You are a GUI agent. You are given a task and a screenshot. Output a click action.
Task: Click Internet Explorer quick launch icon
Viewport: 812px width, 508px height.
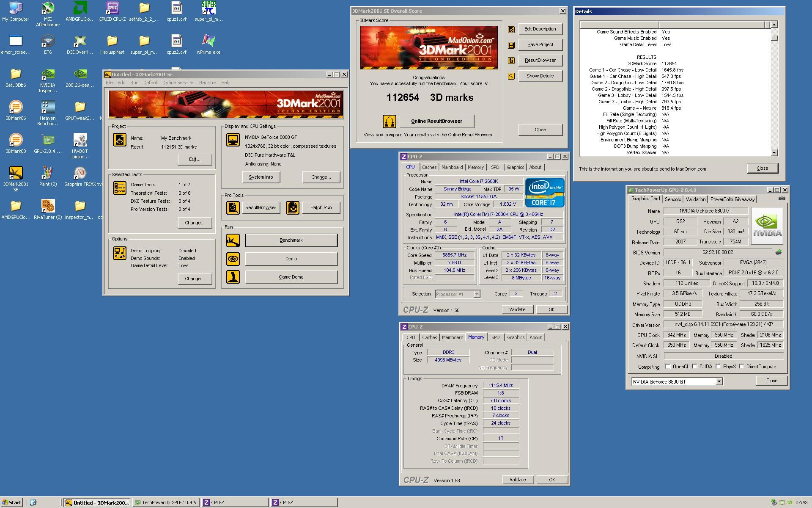[33, 502]
